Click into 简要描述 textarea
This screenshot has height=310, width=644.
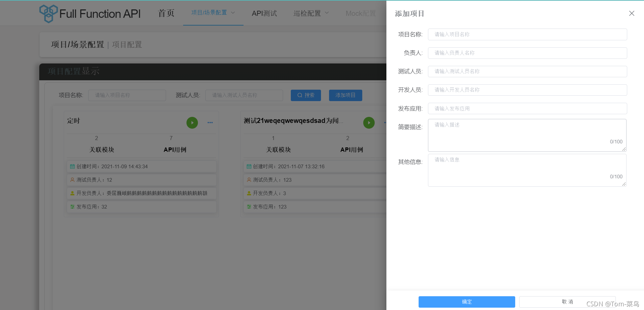click(x=527, y=135)
